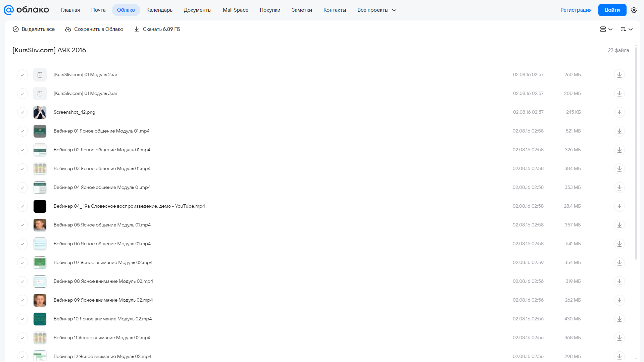
Task: Go to the Почта tab
Action: pos(98,10)
